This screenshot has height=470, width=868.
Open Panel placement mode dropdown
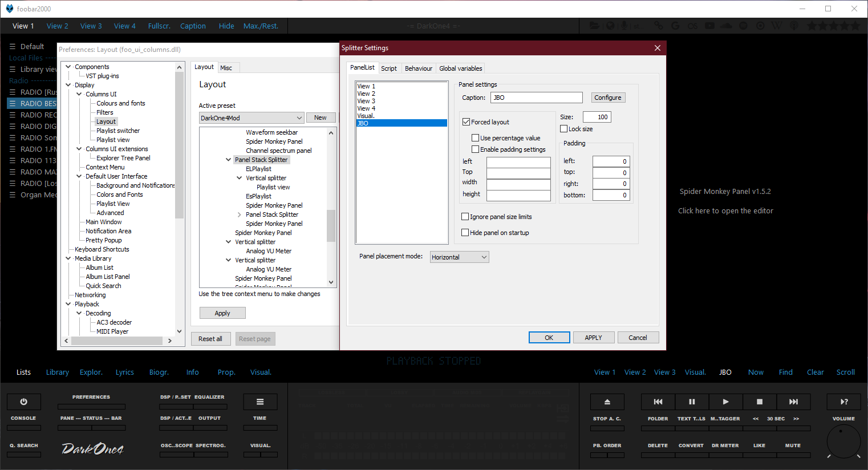[460, 257]
